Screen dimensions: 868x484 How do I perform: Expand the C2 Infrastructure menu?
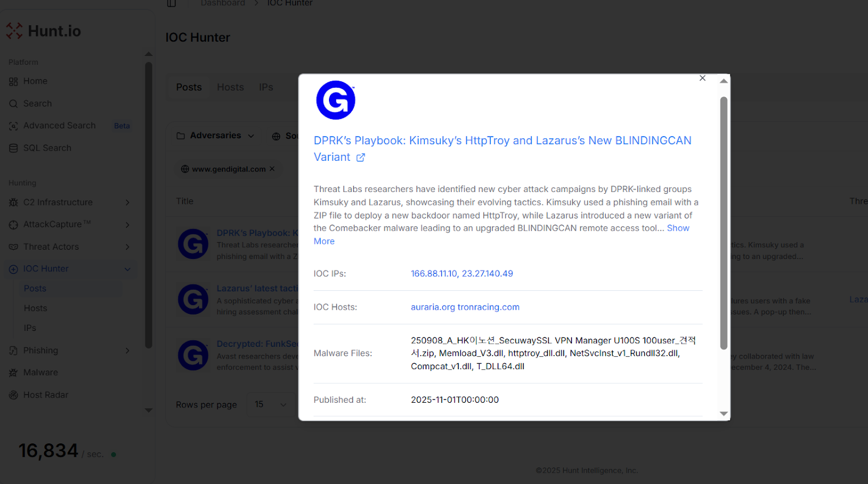point(127,203)
